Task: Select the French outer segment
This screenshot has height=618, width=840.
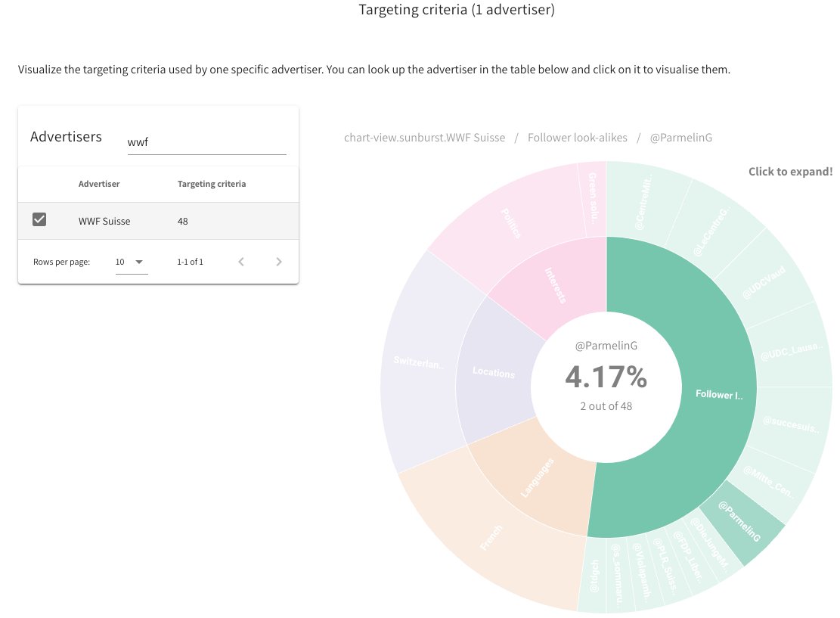Action: (x=491, y=537)
